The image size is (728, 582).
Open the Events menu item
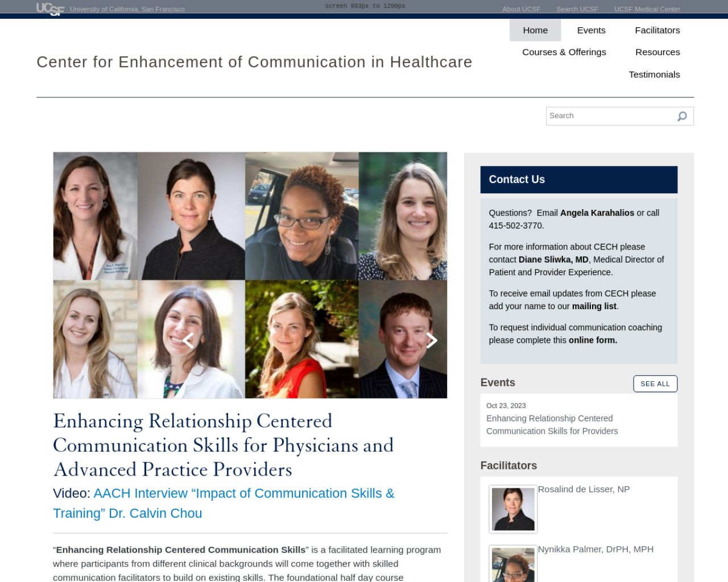(591, 30)
